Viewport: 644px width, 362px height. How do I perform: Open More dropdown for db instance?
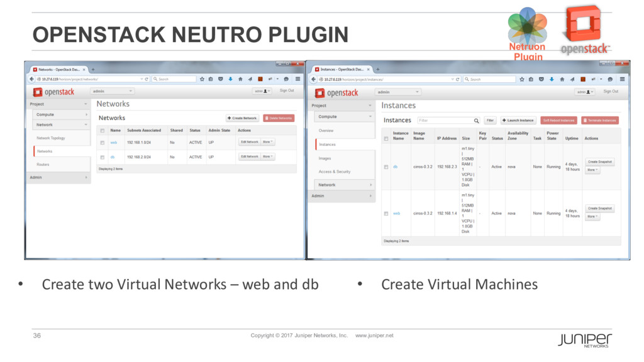tap(592, 170)
